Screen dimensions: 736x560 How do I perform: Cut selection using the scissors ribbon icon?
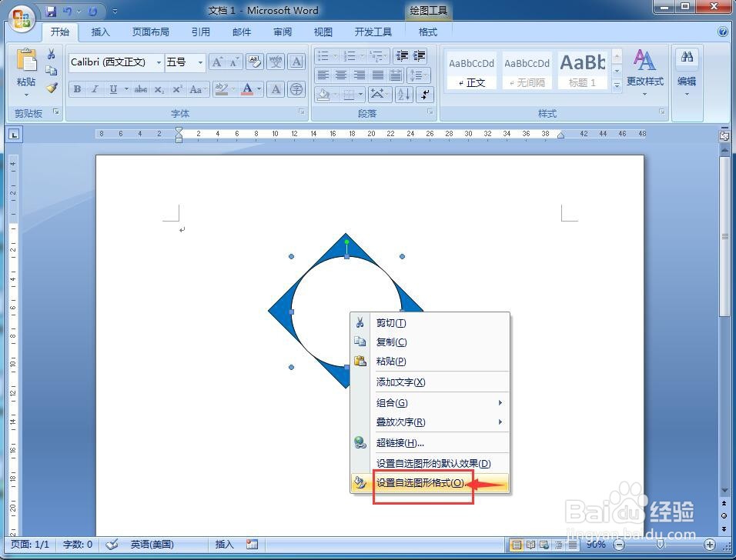(x=51, y=54)
